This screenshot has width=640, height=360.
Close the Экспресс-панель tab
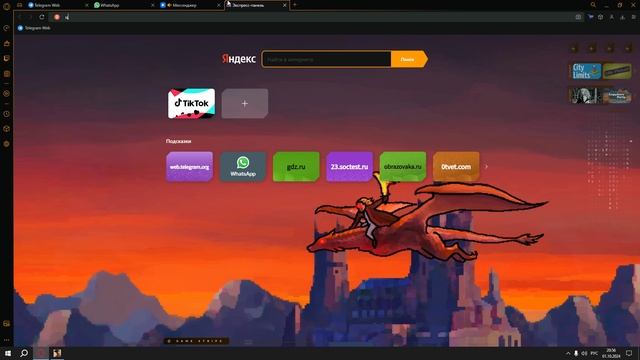coord(285,5)
